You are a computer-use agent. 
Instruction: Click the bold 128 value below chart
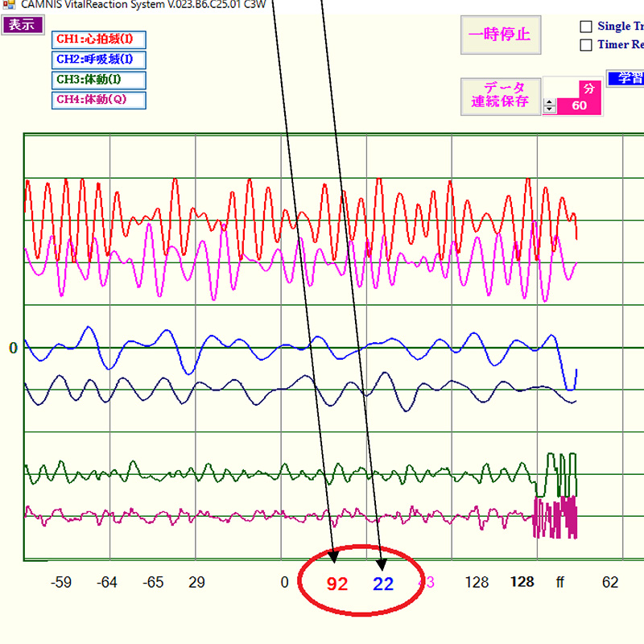pos(522,582)
